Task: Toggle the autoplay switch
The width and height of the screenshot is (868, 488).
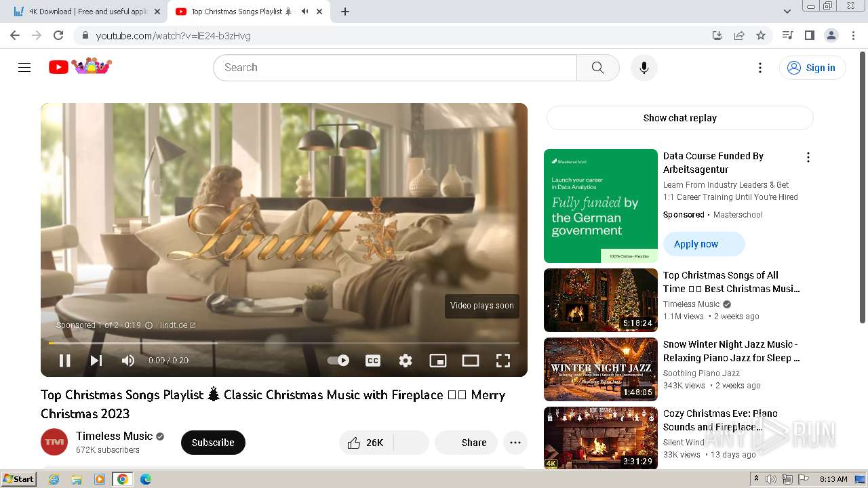Action: pyautogui.click(x=338, y=361)
